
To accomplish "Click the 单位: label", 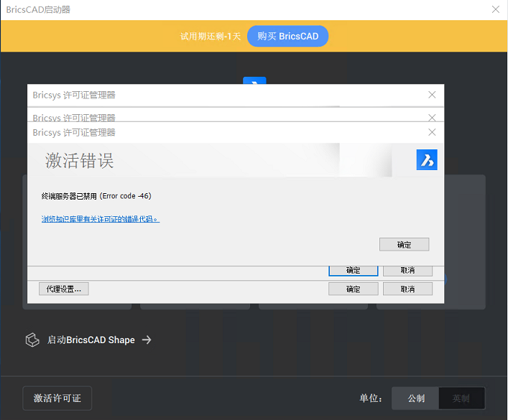I will (371, 398).
